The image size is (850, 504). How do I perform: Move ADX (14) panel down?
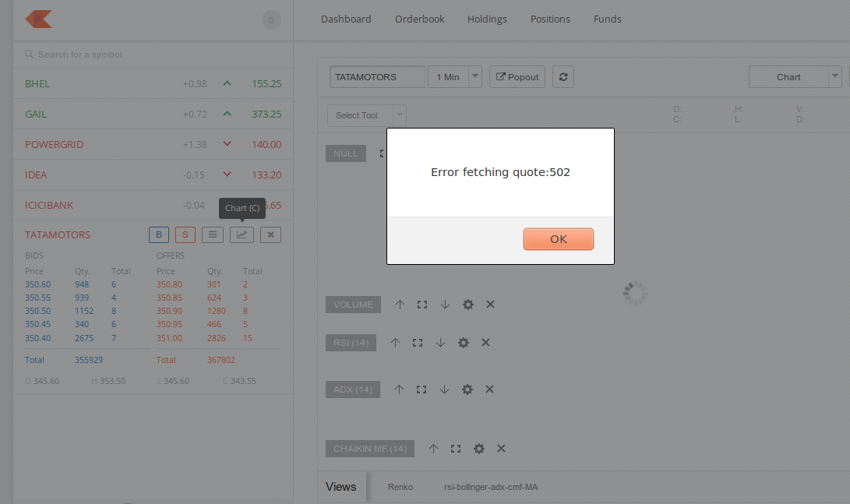click(x=444, y=389)
